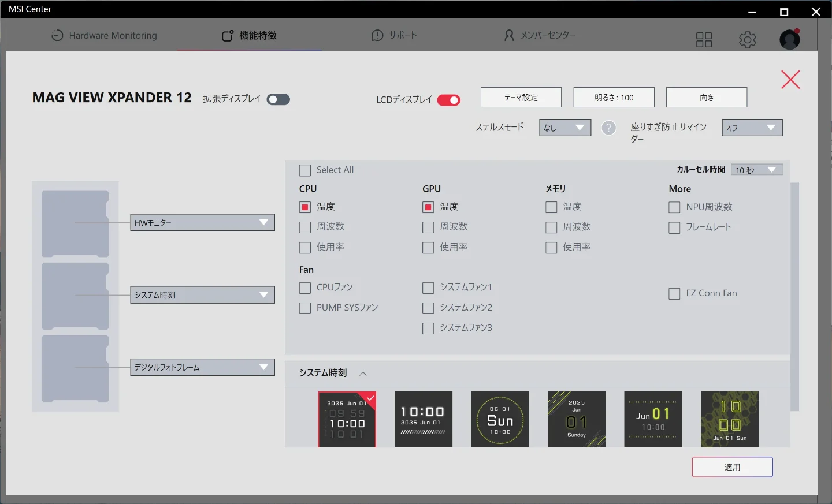
Task: Open the カルーセル時間 dropdown
Action: (757, 170)
